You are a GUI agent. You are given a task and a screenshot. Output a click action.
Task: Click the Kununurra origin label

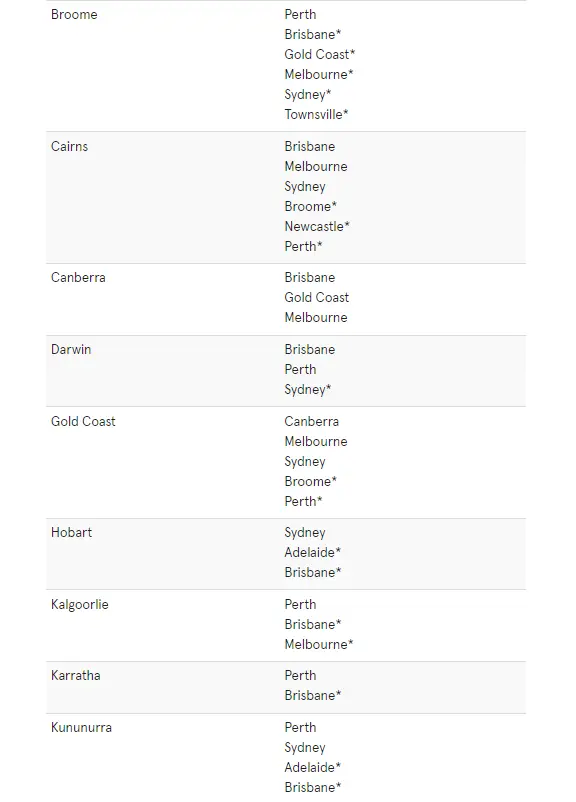81,727
